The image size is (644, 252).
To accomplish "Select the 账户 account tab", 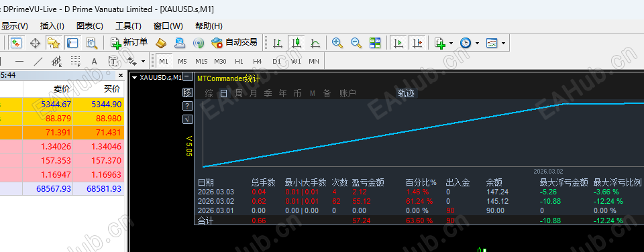I will (348, 94).
